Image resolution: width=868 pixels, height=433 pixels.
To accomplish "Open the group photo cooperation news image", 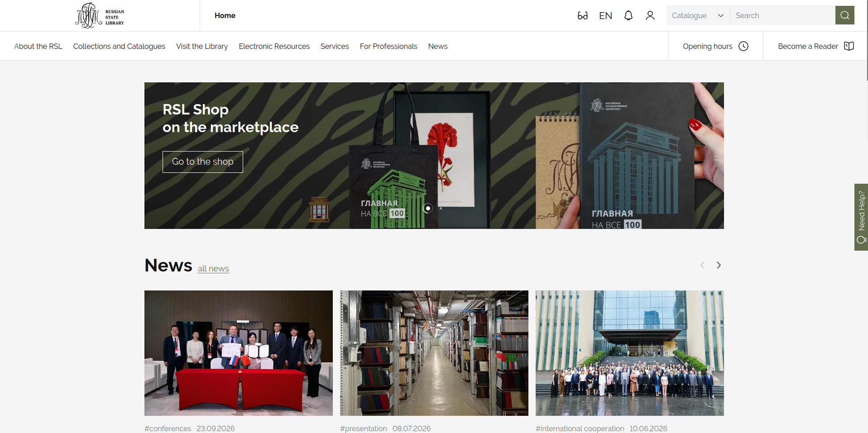I will click(630, 353).
